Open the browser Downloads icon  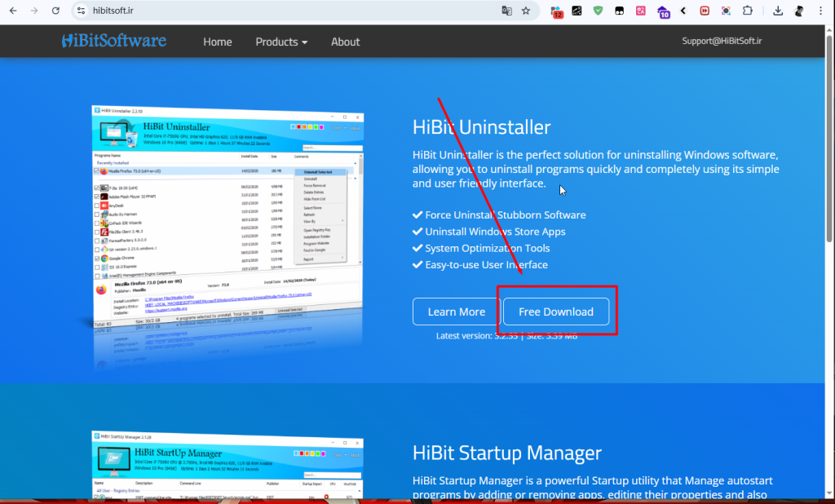pyautogui.click(x=778, y=11)
